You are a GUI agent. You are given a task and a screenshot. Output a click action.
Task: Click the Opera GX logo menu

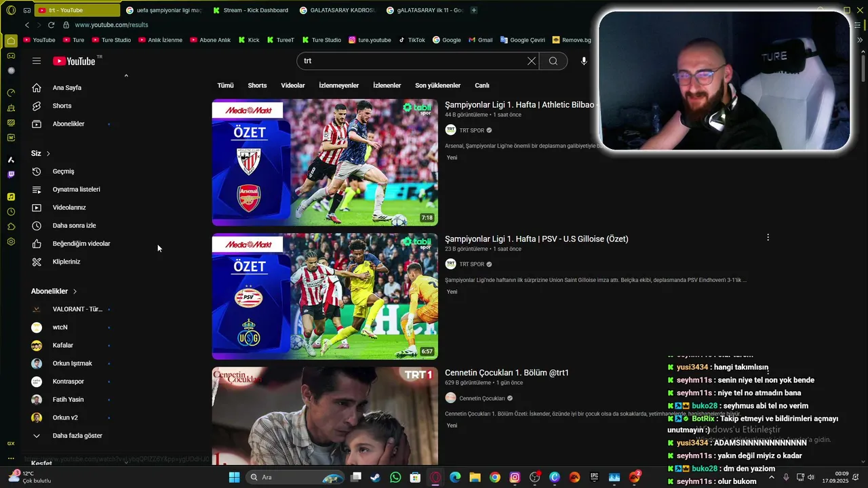[10, 10]
